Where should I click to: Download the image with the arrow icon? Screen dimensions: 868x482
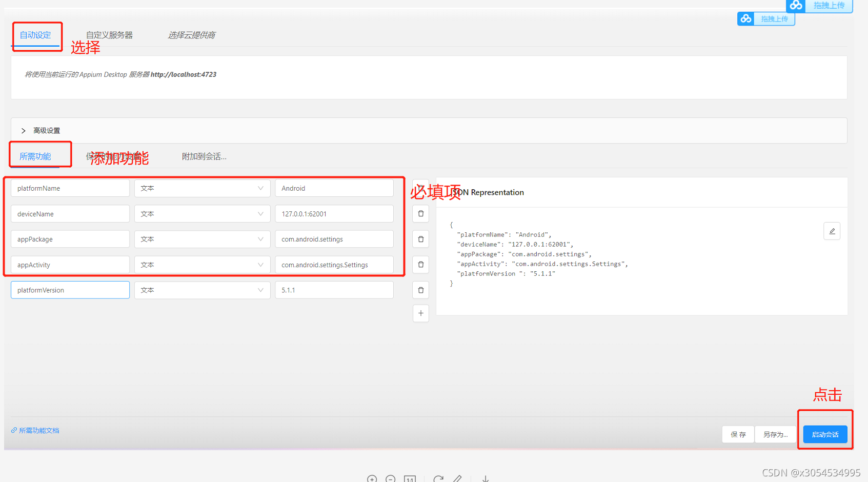click(486, 479)
